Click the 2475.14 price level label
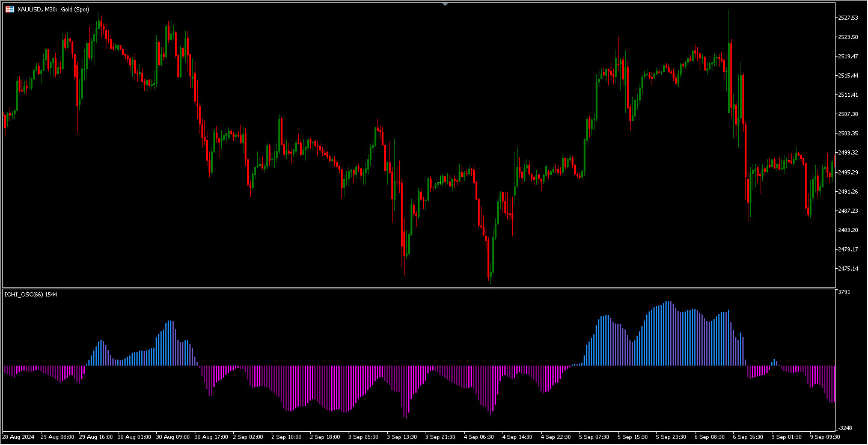Image resolution: width=868 pixels, height=445 pixels. (x=848, y=269)
